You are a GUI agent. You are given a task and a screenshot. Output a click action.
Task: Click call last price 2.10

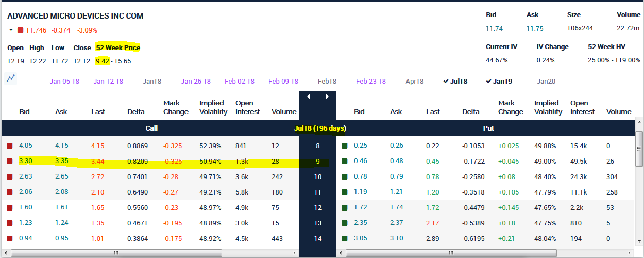pos(97,192)
